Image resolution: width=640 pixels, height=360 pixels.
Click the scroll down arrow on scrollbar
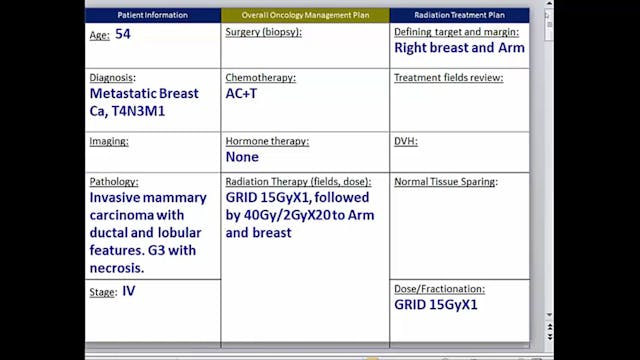pyautogui.click(x=549, y=315)
